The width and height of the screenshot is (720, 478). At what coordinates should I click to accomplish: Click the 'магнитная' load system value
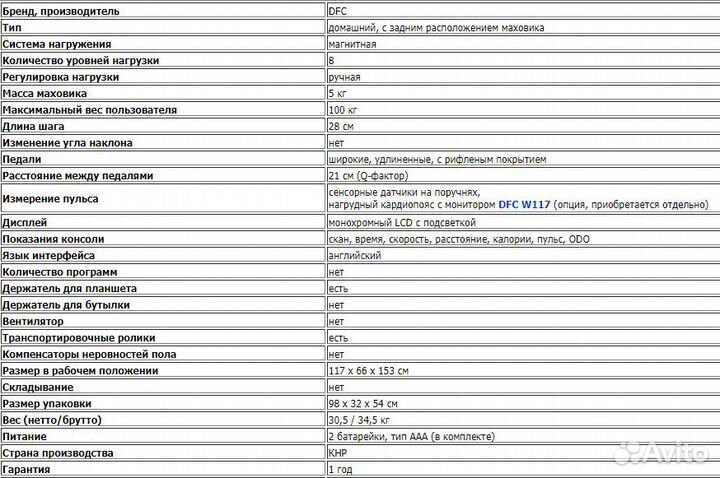(352, 44)
